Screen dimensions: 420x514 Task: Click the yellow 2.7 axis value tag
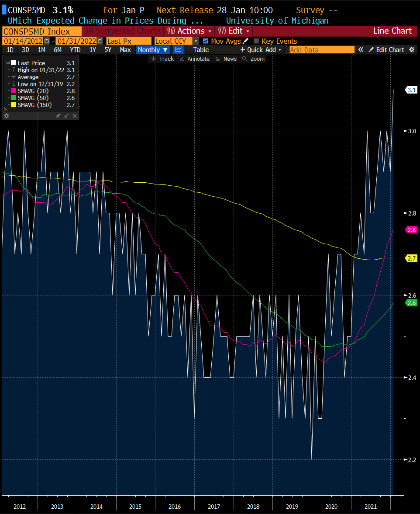point(412,258)
